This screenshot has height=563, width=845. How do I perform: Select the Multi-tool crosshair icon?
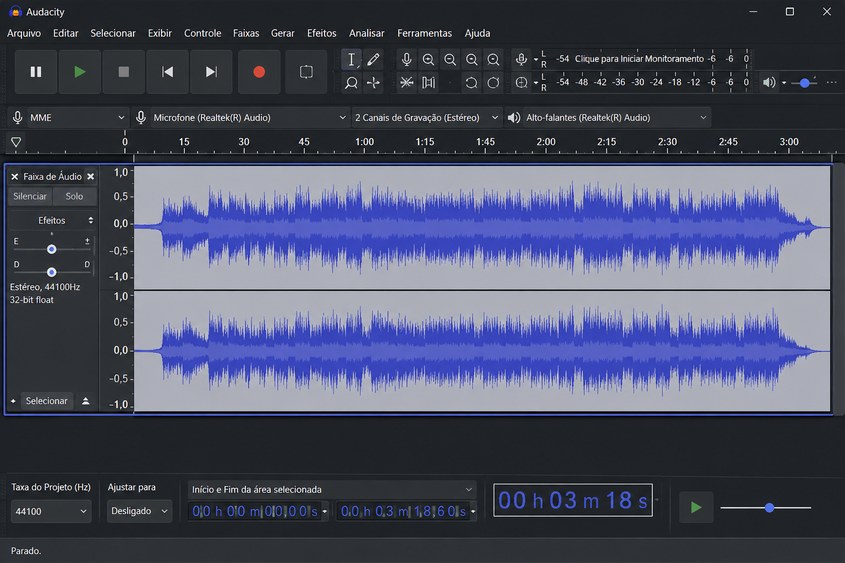[x=373, y=83]
